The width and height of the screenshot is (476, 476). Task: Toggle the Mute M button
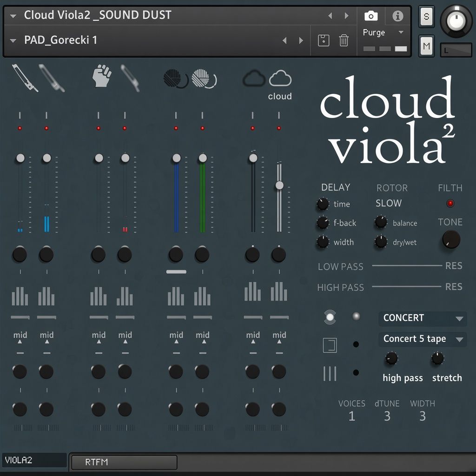pos(426,46)
